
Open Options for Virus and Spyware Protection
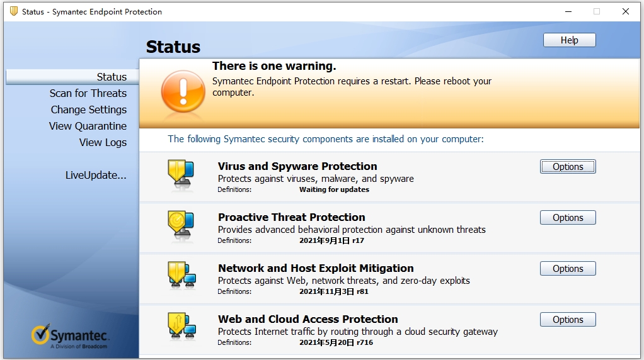click(x=568, y=167)
